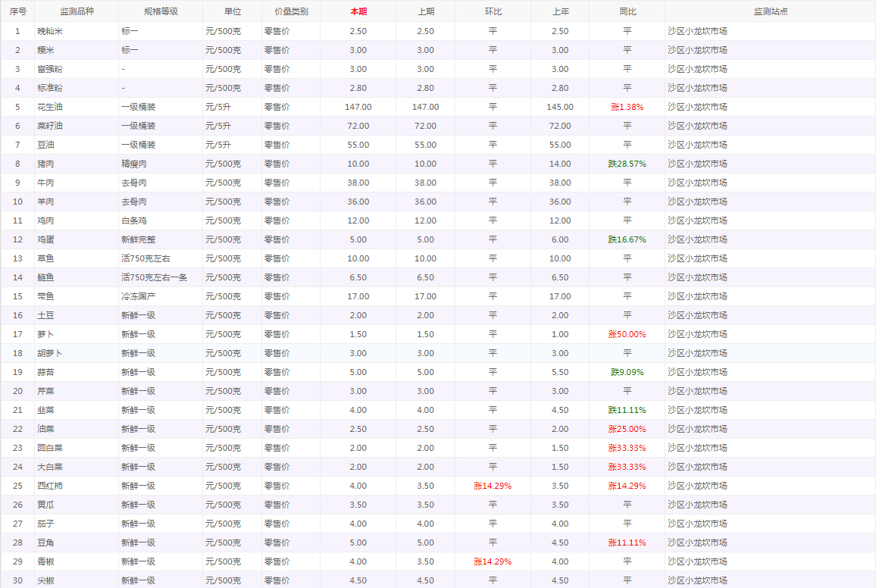
Task: Select row number 15 in 序号 column
Action: (17, 296)
